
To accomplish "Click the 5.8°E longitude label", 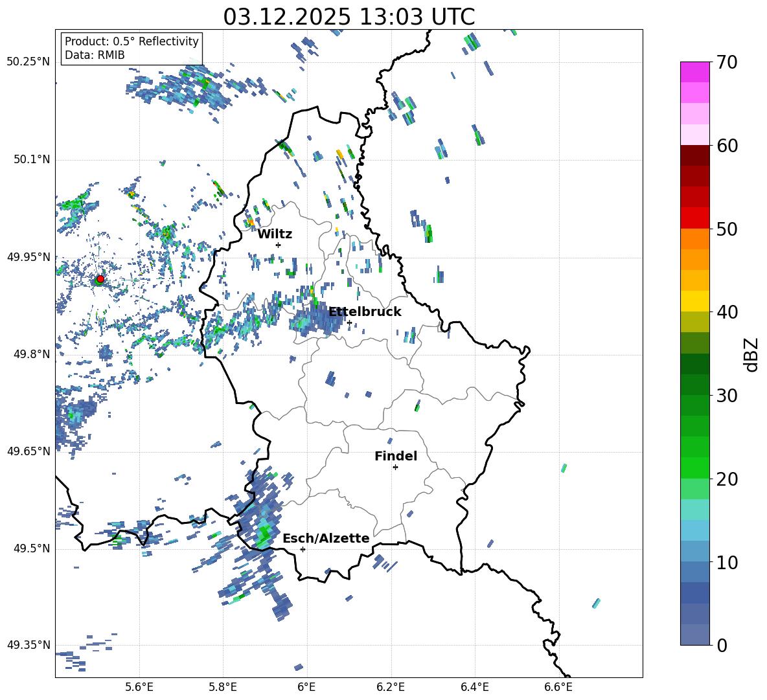I will click(x=223, y=687).
